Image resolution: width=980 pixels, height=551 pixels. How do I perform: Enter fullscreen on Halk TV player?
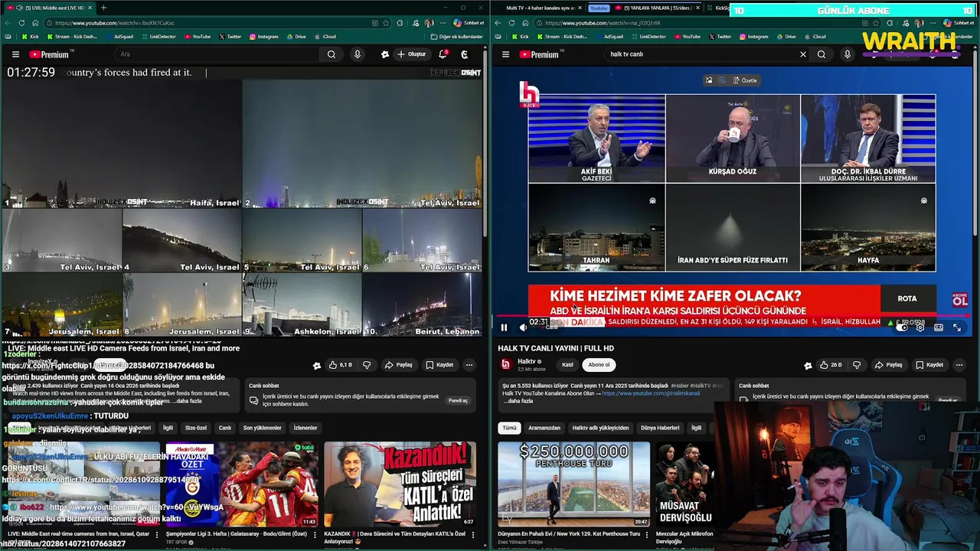coord(957,328)
